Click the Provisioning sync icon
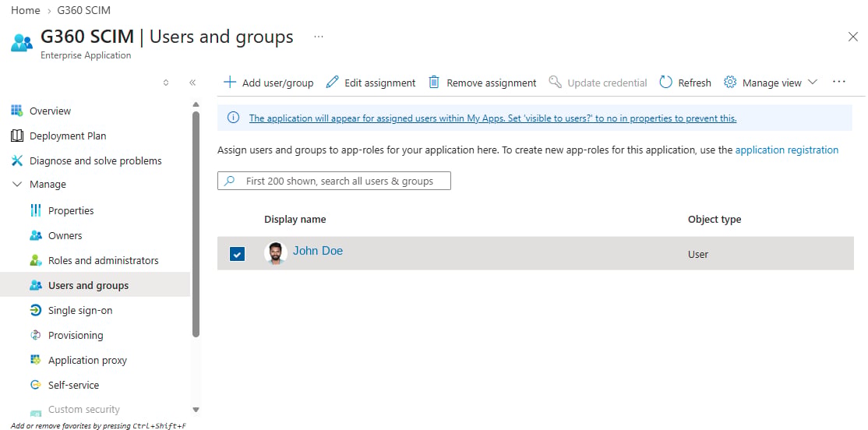Viewport: 868px width, 430px height. point(35,335)
